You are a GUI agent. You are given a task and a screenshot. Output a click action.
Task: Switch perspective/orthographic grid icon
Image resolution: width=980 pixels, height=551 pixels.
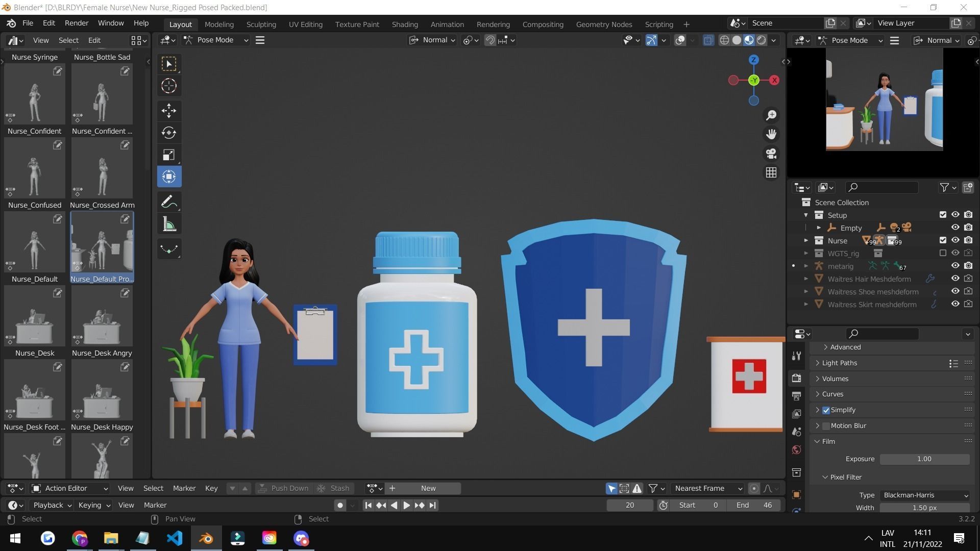tap(771, 172)
